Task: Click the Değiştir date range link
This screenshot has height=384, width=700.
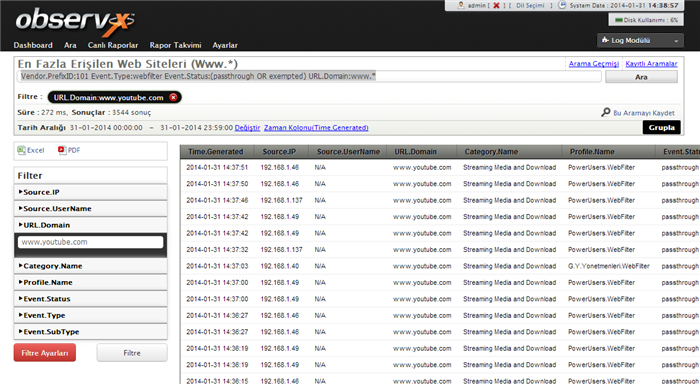Action: point(247,128)
